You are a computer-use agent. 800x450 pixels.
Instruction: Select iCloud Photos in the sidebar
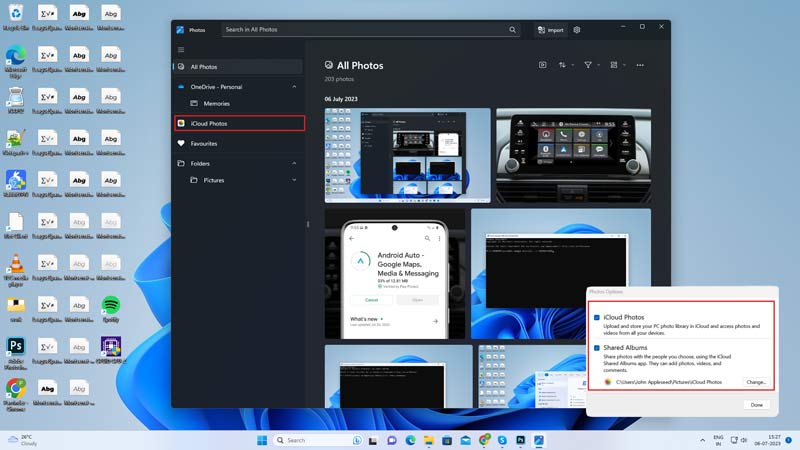(239, 123)
